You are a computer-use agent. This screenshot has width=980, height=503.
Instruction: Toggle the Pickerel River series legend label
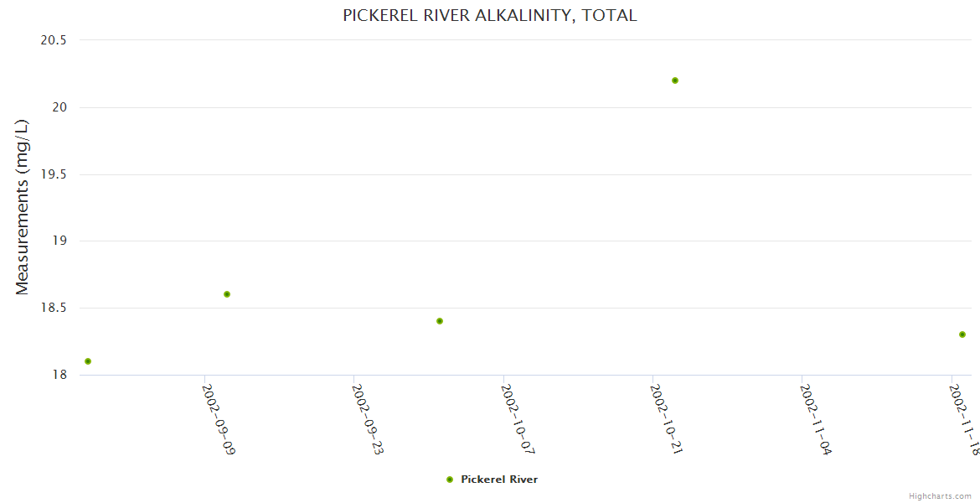point(499,480)
